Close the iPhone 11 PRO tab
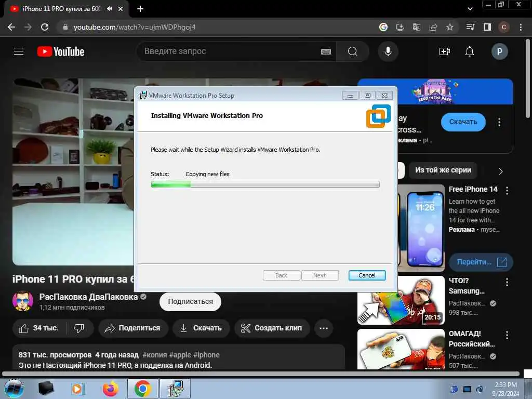 point(121,9)
